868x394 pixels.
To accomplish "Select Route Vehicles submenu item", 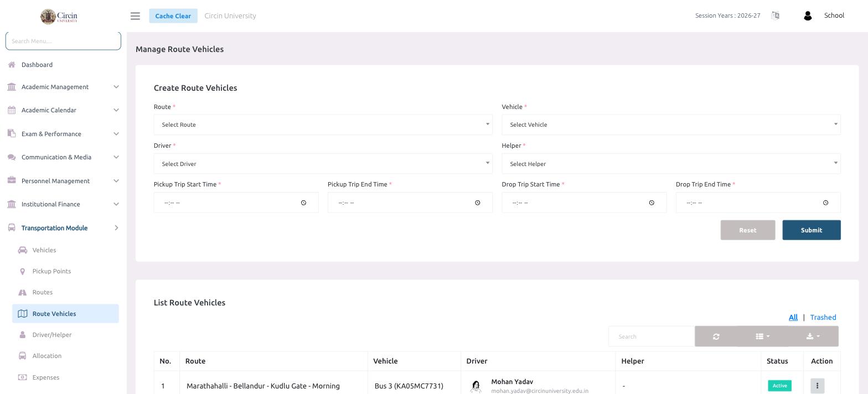I will [x=65, y=314].
